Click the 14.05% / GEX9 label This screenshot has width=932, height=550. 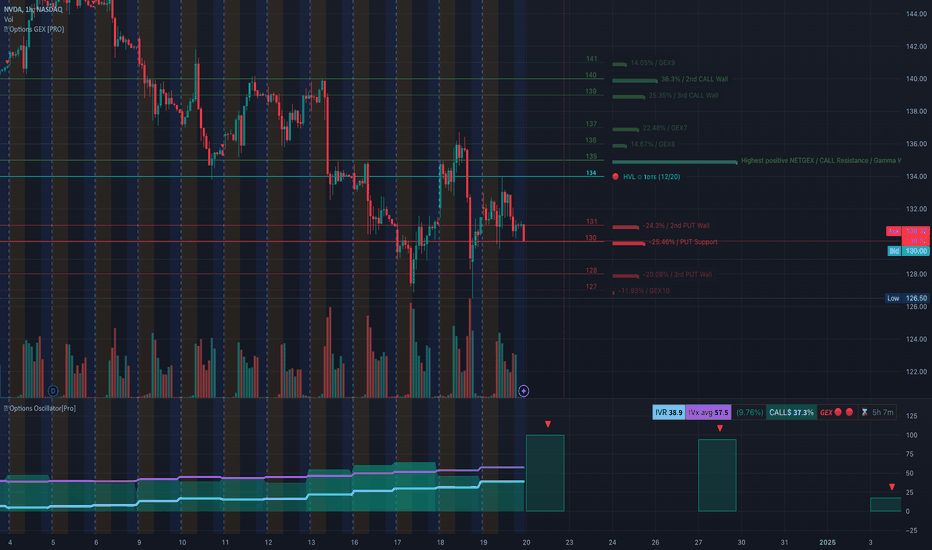tap(653, 63)
